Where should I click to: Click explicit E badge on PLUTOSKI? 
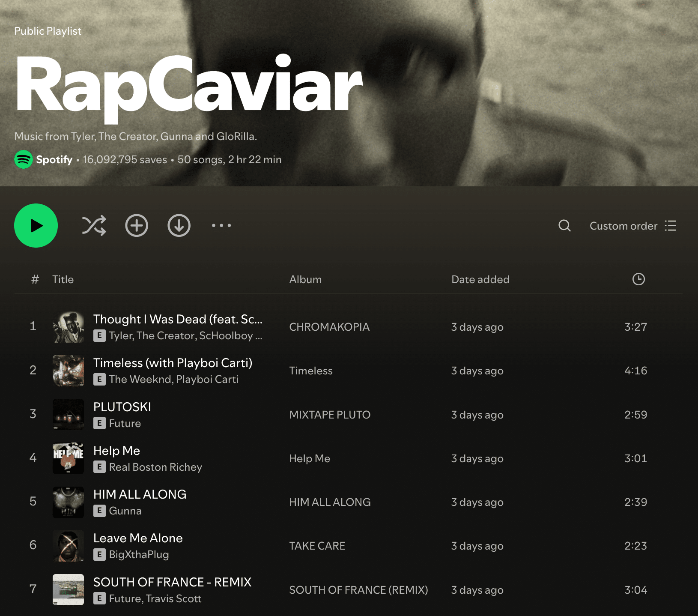point(99,423)
